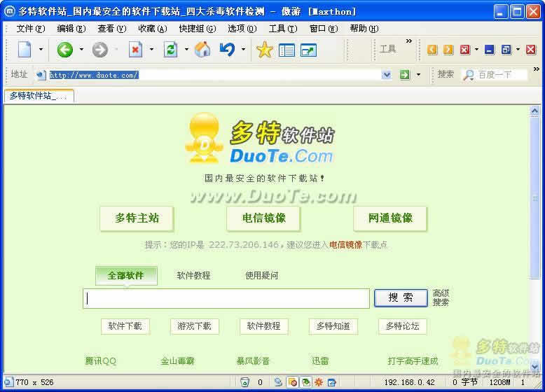
Task: Click the page icon at status bar left
Action: pyautogui.click(x=8, y=382)
